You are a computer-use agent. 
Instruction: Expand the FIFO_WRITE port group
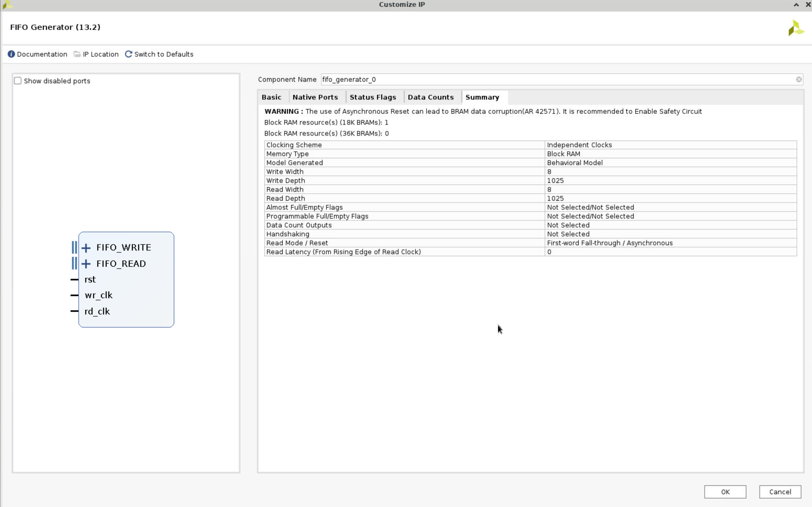pos(86,247)
